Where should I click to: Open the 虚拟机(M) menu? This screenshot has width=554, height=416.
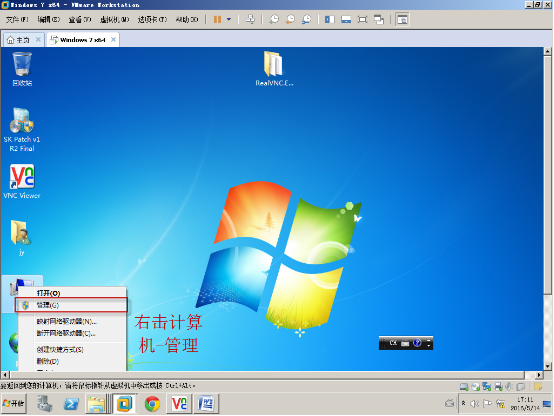point(114,19)
